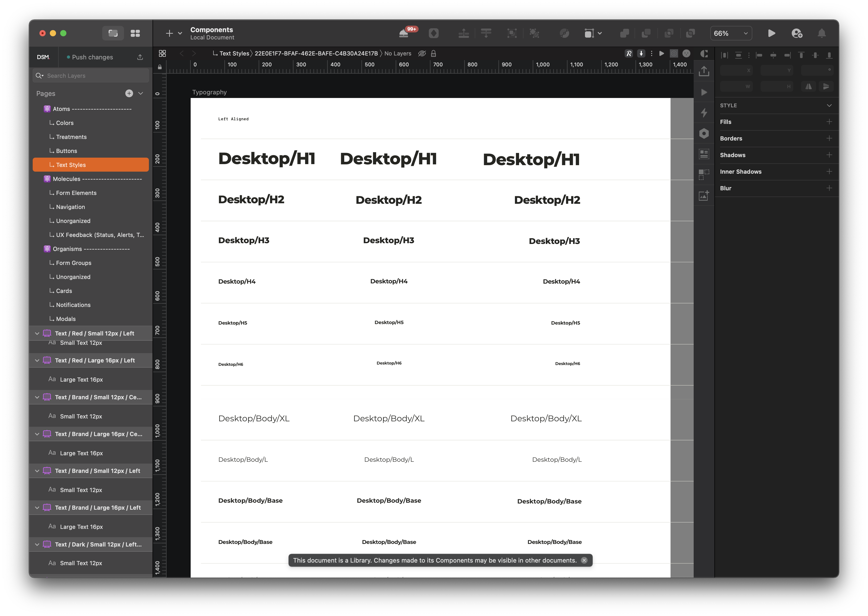This screenshot has width=868, height=616.
Task: Toggle the lock icon next to No Layers
Action: [433, 53]
